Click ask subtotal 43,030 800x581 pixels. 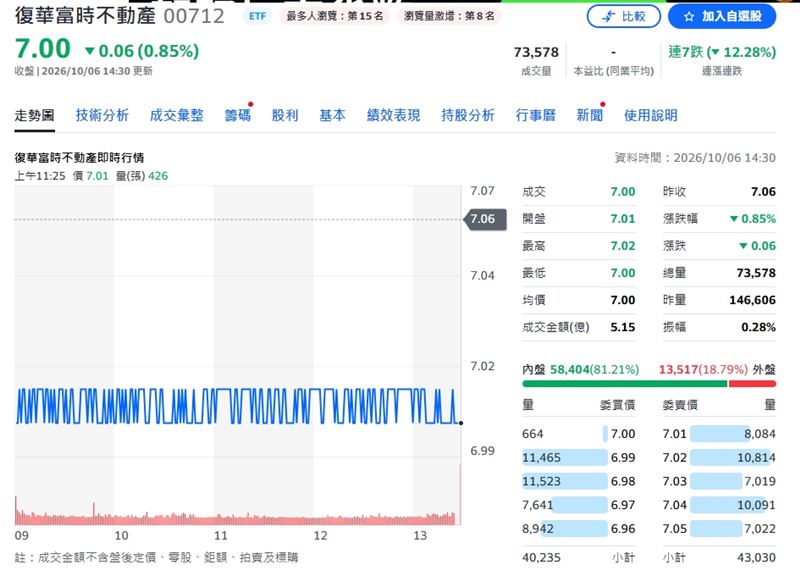756,558
